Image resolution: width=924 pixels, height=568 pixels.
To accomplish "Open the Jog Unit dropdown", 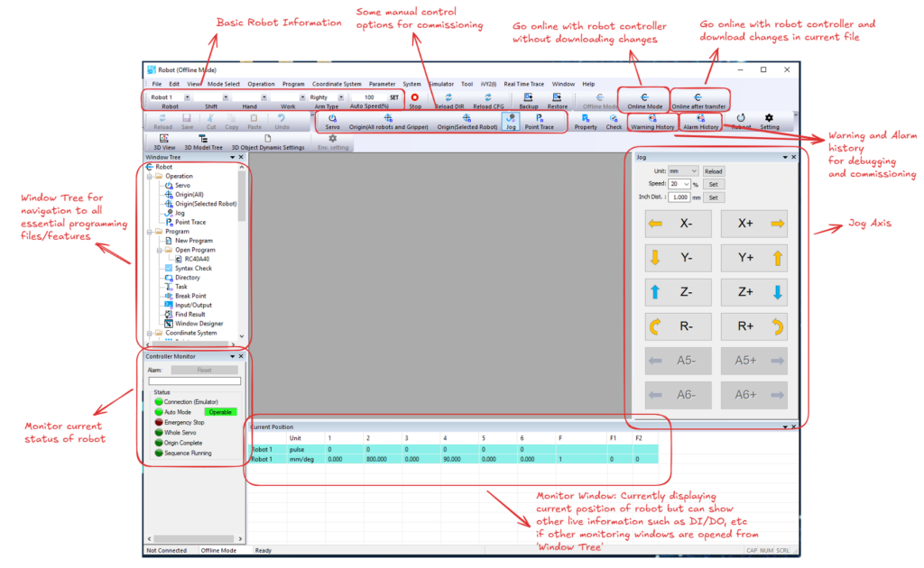I will 683,171.
